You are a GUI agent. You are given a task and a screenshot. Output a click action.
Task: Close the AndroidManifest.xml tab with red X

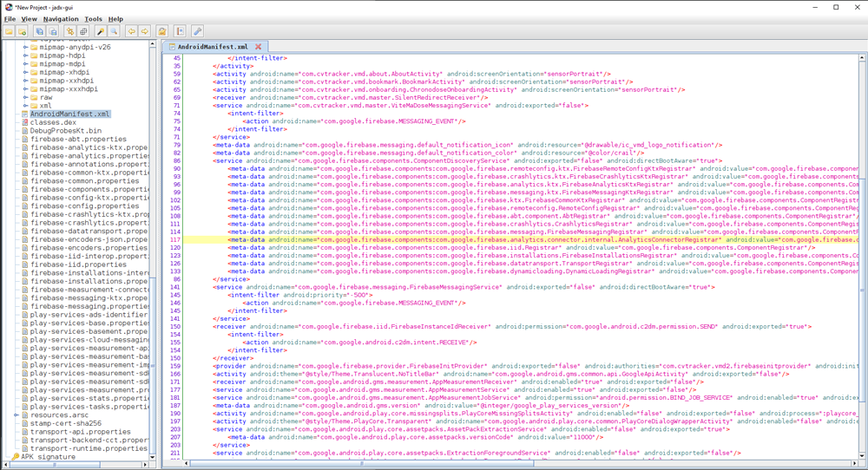[258, 47]
